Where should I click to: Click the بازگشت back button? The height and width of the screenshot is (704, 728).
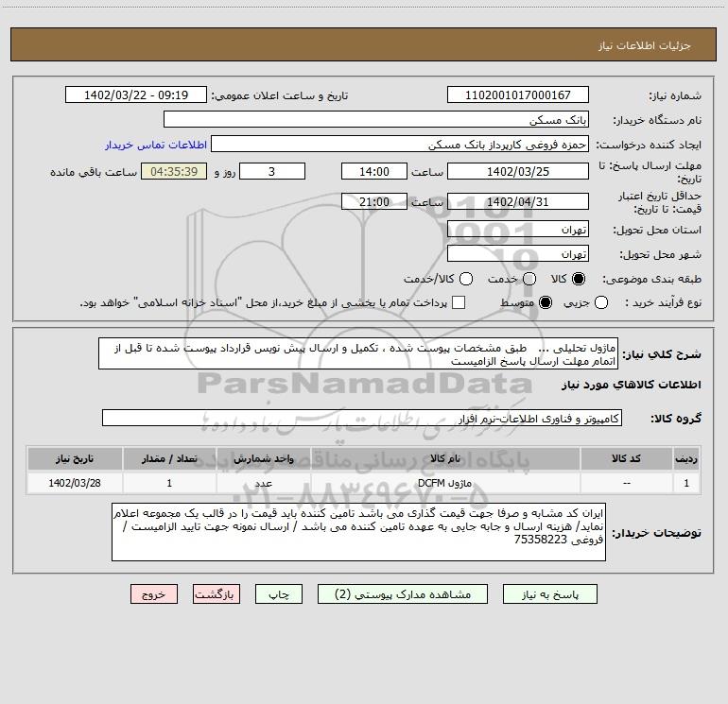(x=217, y=594)
